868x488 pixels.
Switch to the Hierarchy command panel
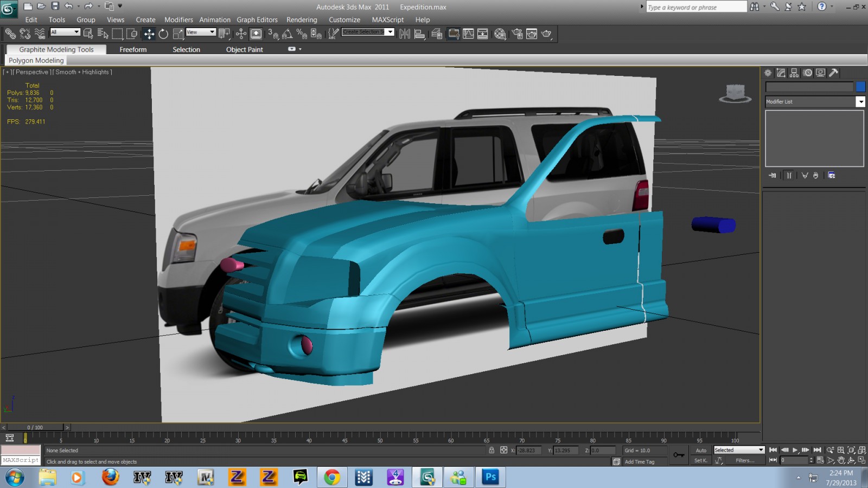(x=794, y=73)
